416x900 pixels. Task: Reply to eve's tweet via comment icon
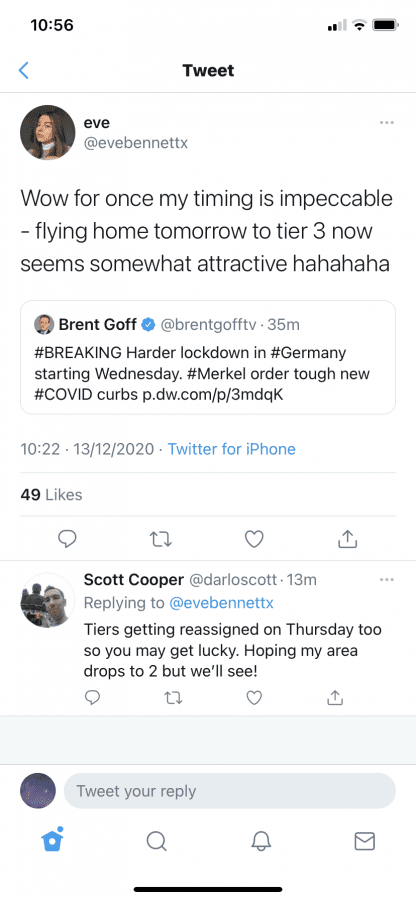tap(68, 538)
